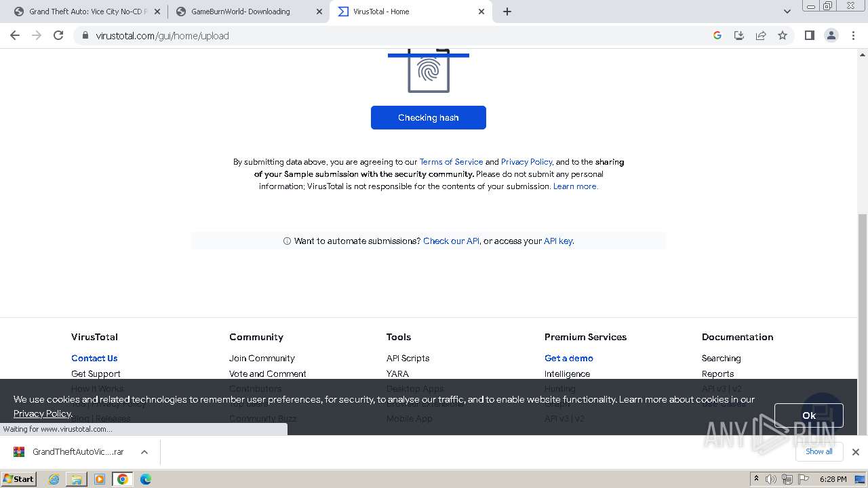Viewport: 868px width, 488px height.
Task: Click the Windows Start button
Action: [x=19, y=479]
